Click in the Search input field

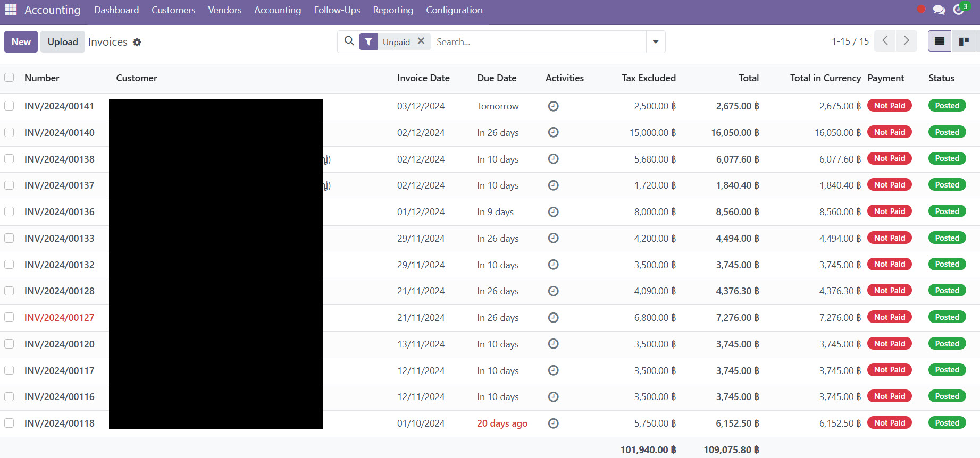537,42
